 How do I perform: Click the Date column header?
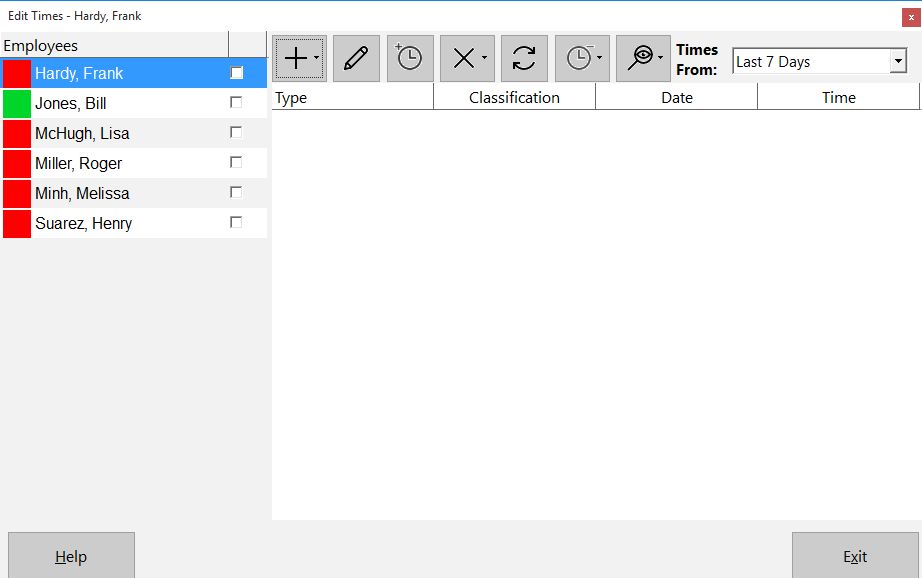tap(677, 97)
